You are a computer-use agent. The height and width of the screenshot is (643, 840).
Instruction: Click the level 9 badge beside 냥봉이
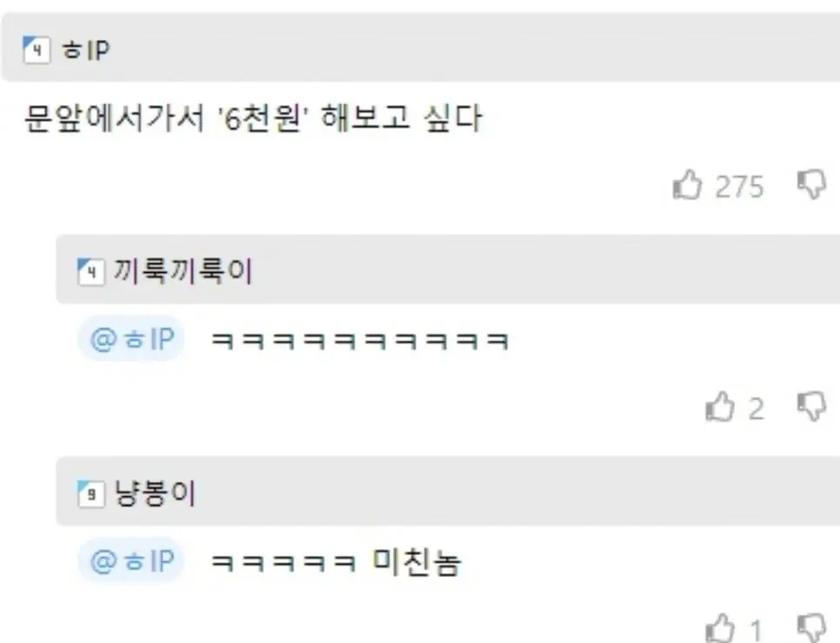point(90,494)
